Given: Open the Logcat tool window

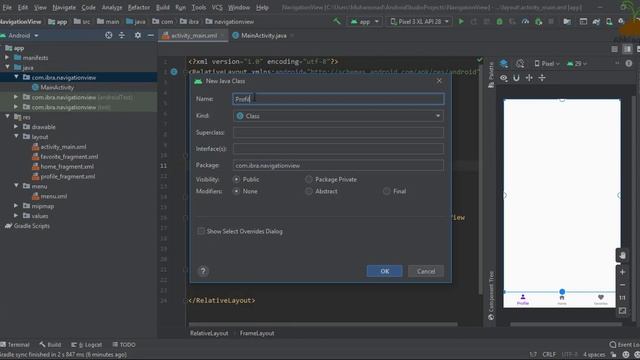Looking at the screenshot, I should 86,344.
